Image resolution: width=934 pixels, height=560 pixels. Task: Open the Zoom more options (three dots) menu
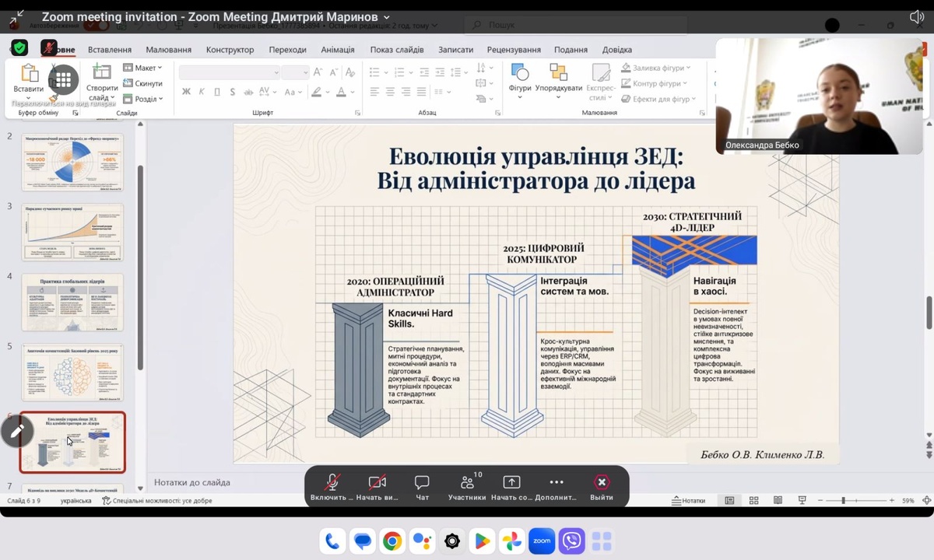coord(556,483)
